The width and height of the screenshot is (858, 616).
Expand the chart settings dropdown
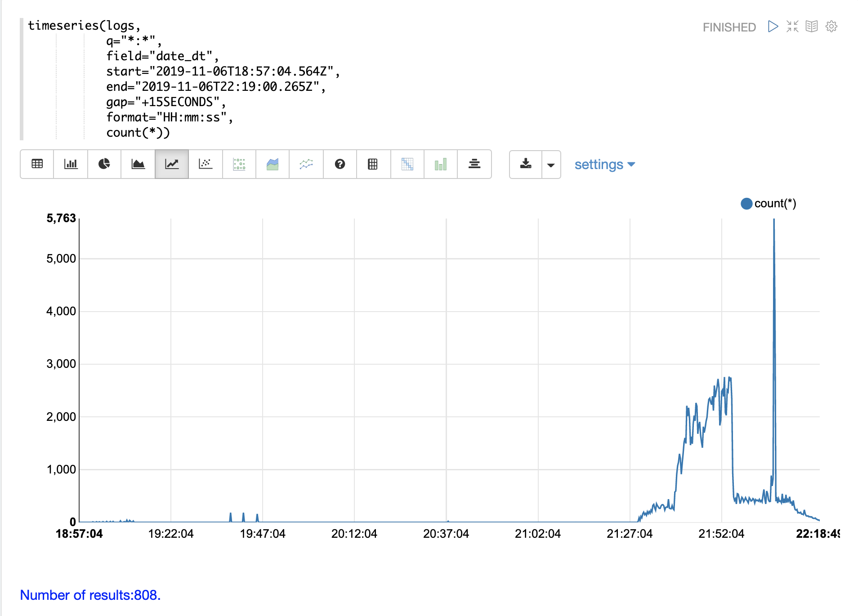pyautogui.click(x=604, y=165)
